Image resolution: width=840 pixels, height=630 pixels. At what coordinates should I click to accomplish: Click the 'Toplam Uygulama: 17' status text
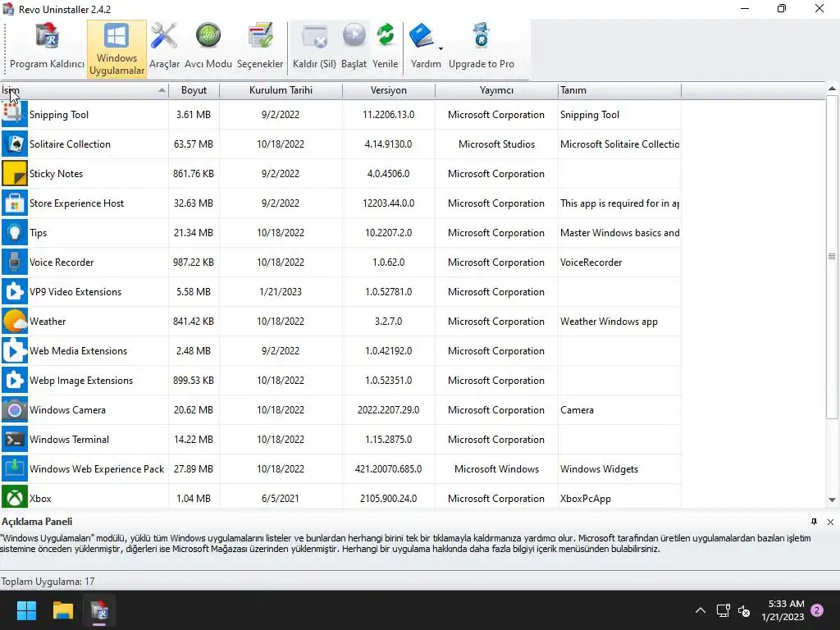tap(48, 582)
